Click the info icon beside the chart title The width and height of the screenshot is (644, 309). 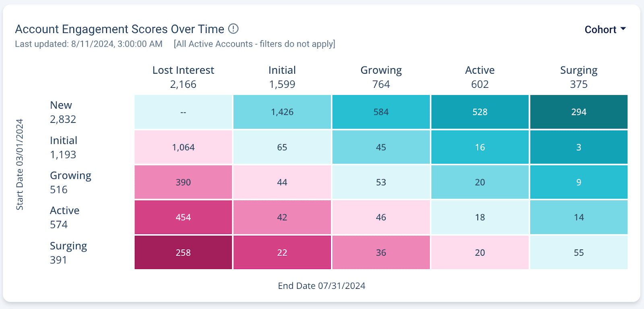pos(233,29)
